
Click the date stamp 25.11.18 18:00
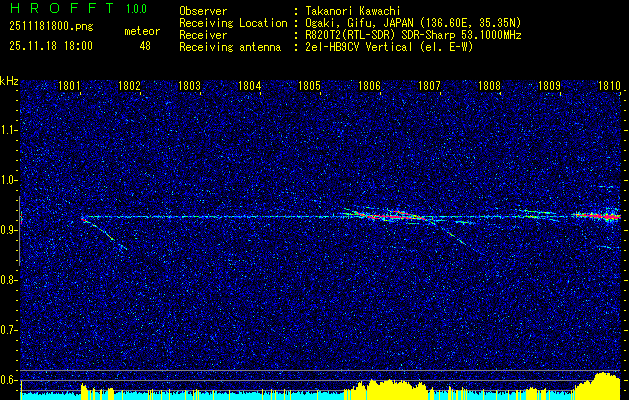click(51, 46)
